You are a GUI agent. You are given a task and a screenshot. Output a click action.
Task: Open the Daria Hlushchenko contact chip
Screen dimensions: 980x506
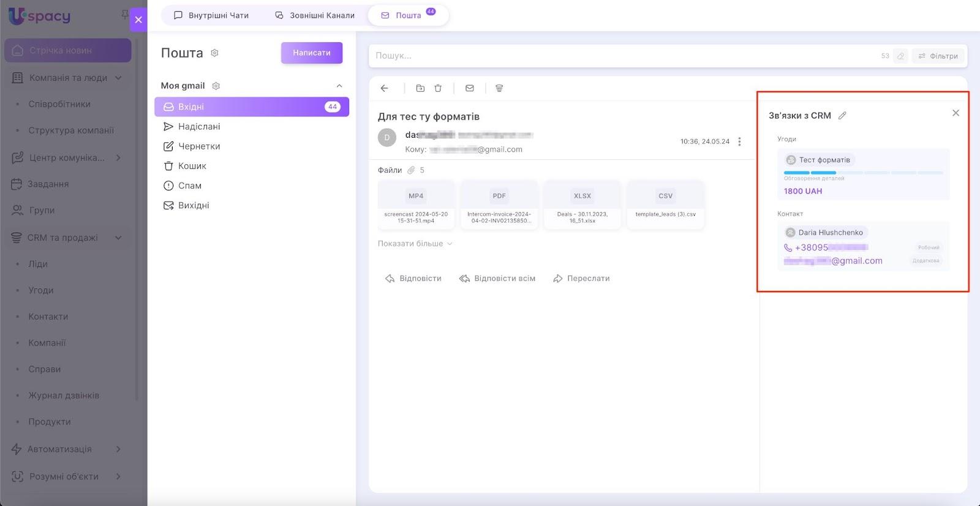(825, 233)
